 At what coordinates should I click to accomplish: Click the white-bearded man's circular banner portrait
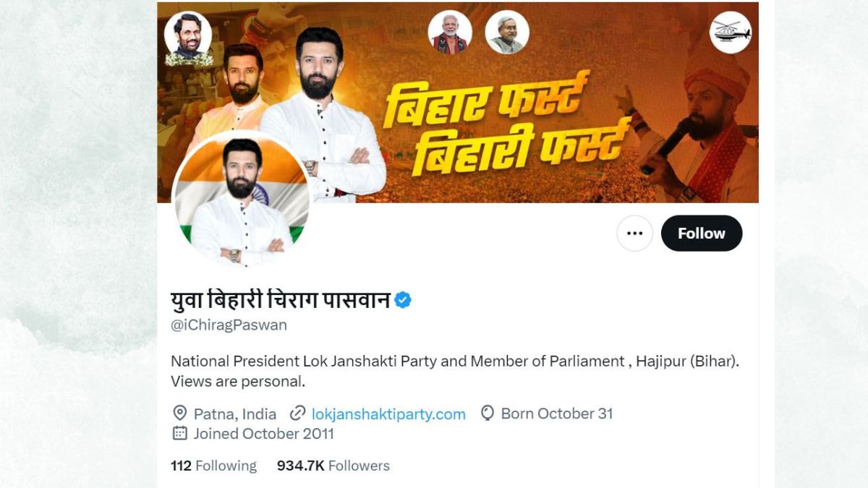[x=450, y=33]
